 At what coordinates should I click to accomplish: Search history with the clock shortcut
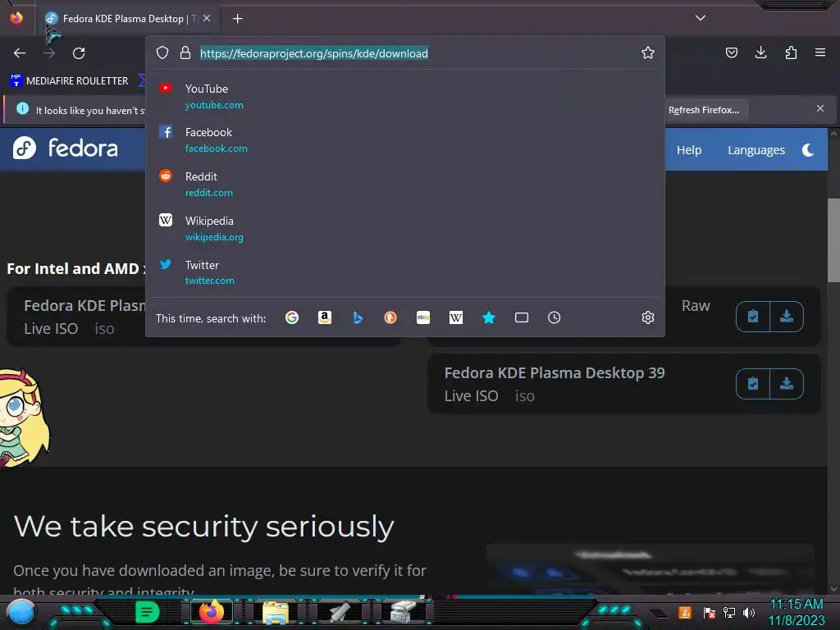pos(555,317)
